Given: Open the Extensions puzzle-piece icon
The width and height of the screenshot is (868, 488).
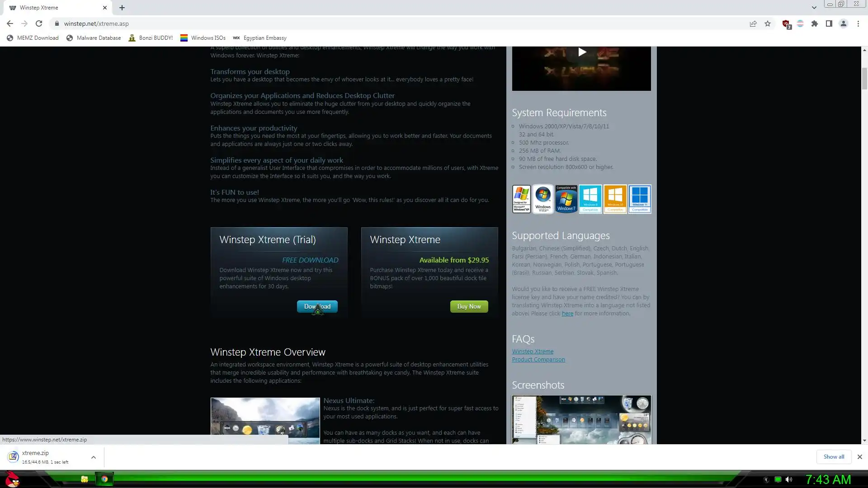Looking at the screenshot, I should point(815,23).
